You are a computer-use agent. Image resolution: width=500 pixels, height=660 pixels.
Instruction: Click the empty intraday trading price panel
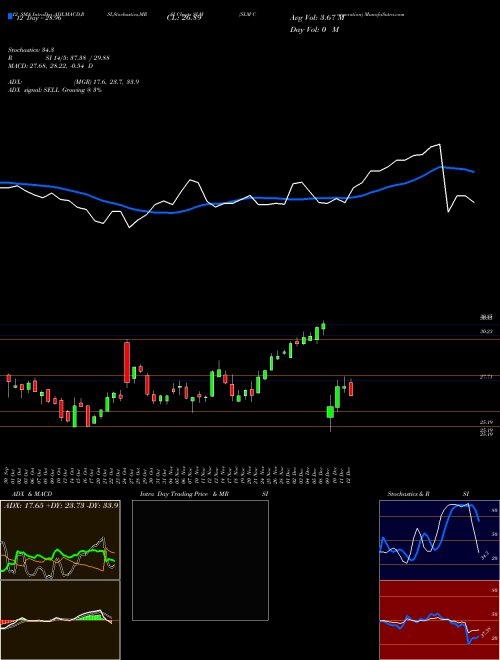tap(200, 560)
